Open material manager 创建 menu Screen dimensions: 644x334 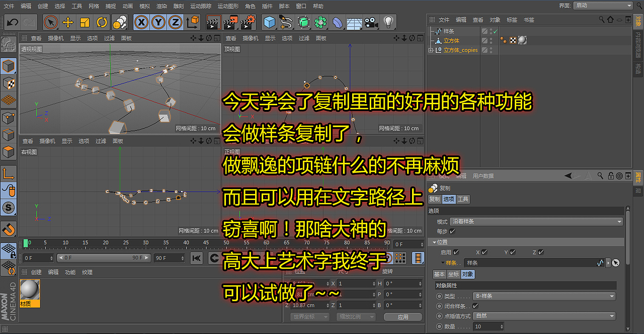point(36,272)
